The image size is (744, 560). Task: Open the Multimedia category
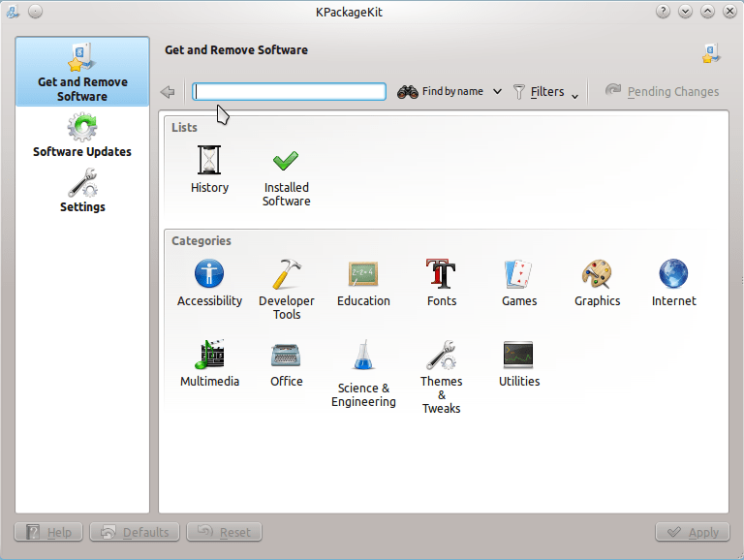(209, 363)
